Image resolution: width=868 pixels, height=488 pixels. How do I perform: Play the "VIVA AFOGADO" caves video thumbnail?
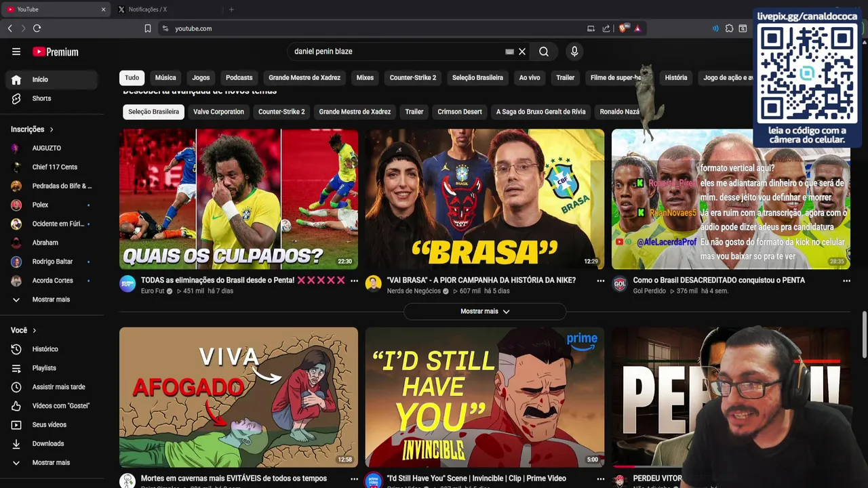pyautogui.click(x=239, y=397)
